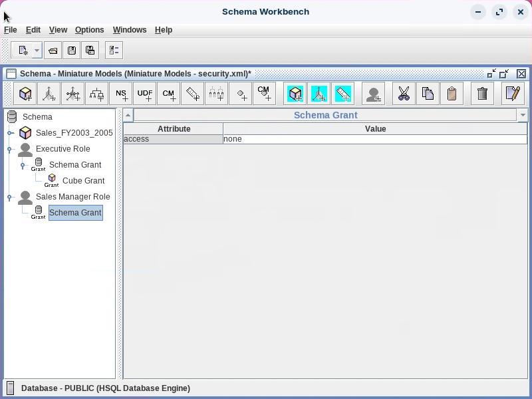Viewport: 532px width, 399px height.
Task: Toggle the Edit mode pencil icon
Action: click(x=512, y=94)
